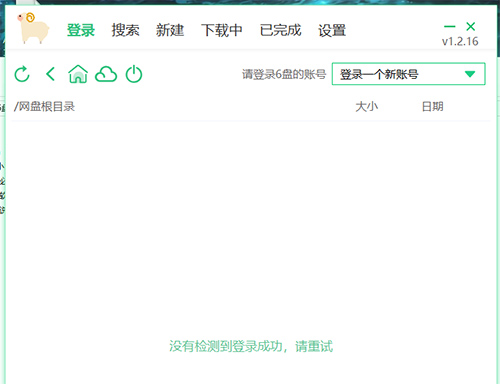
Task: Click the v1.2.16 version label
Action: (x=460, y=41)
